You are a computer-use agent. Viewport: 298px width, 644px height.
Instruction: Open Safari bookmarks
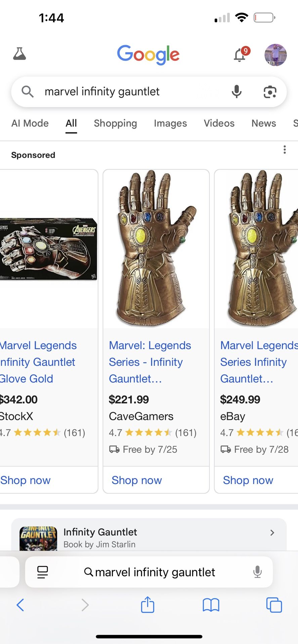coord(211,605)
